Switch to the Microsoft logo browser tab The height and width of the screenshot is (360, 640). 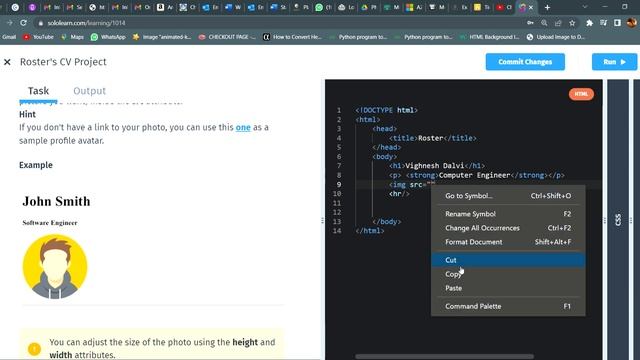tap(413, 7)
